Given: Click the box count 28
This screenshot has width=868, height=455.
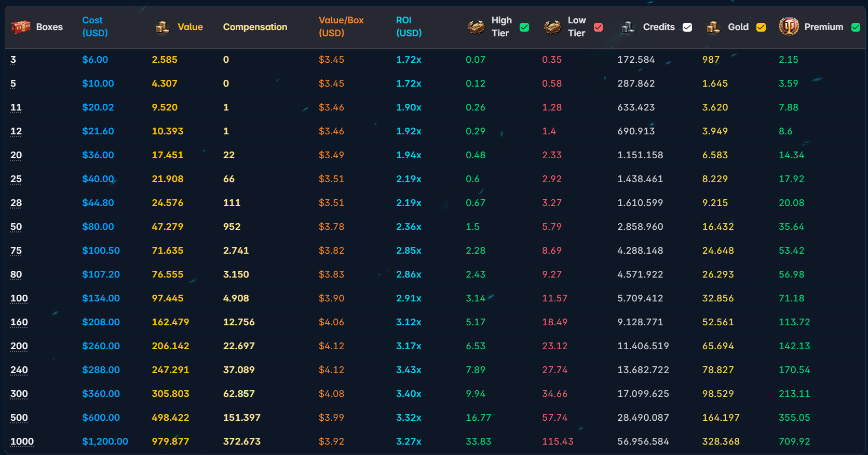Looking at the screenshot, I should 16,203.
